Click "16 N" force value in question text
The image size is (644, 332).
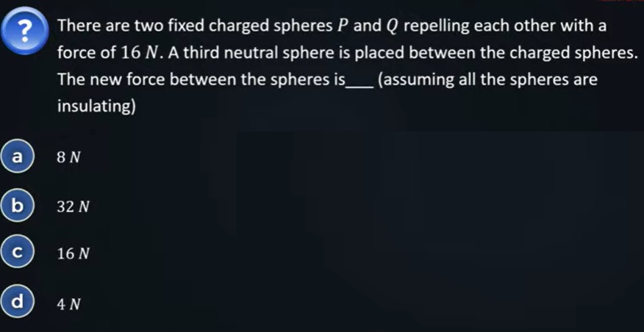click(x=102, y=54)
